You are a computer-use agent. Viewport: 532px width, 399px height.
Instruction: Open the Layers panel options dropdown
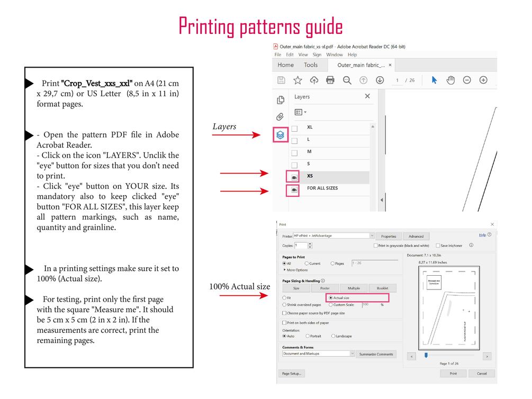(300, 112)
